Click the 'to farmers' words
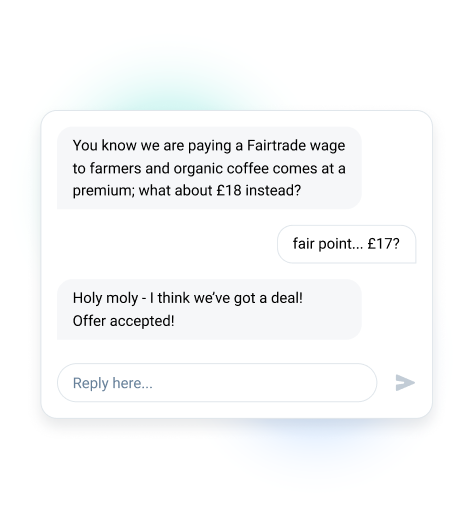Image resolution: width=464 pixels, height=528 pixels. click(107, 168)
